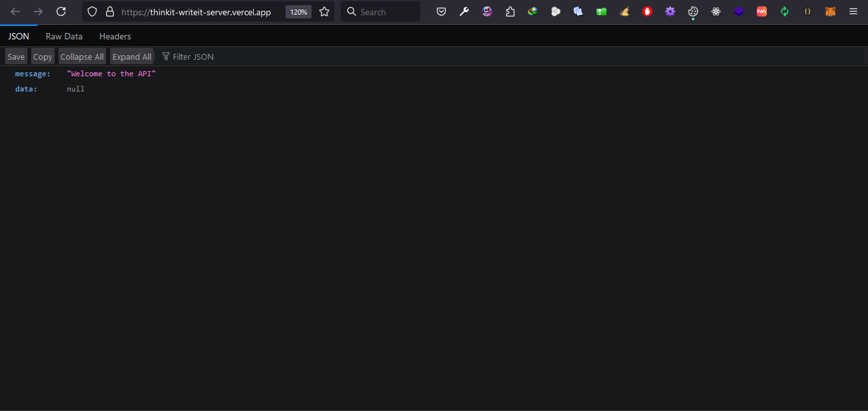Open the React Developer Tools extension

tap(716, 11)
